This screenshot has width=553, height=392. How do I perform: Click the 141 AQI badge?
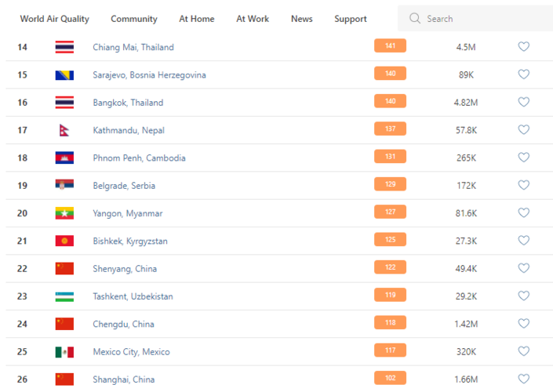tap(390, 46)
